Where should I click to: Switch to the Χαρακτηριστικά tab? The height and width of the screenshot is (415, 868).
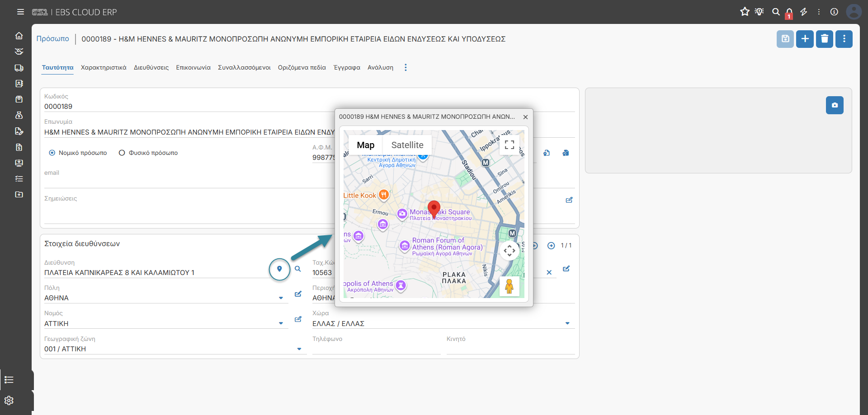[x=104, y=68]
